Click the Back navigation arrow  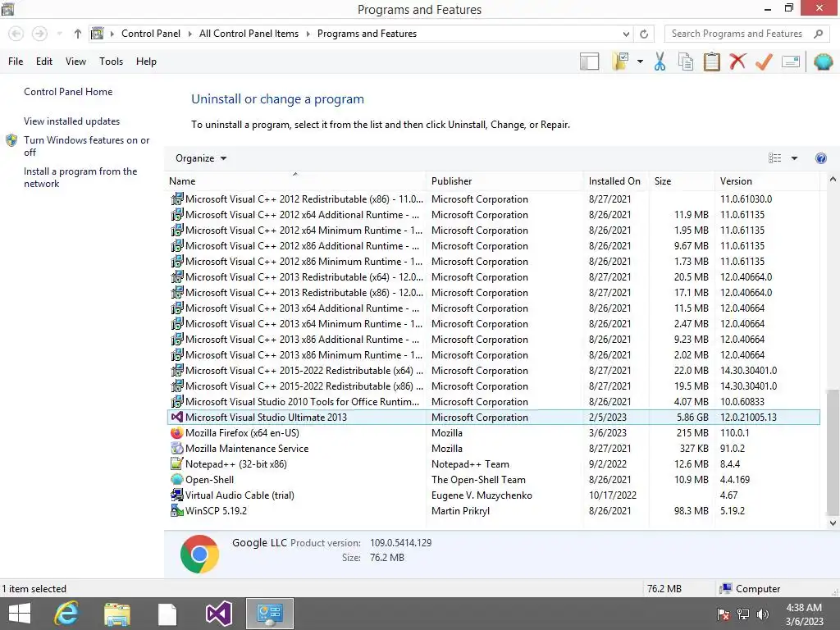click(16, 34)
